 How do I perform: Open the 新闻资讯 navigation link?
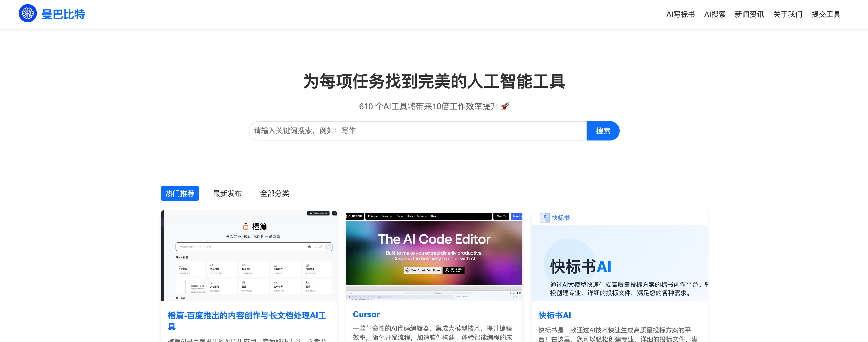749,14
